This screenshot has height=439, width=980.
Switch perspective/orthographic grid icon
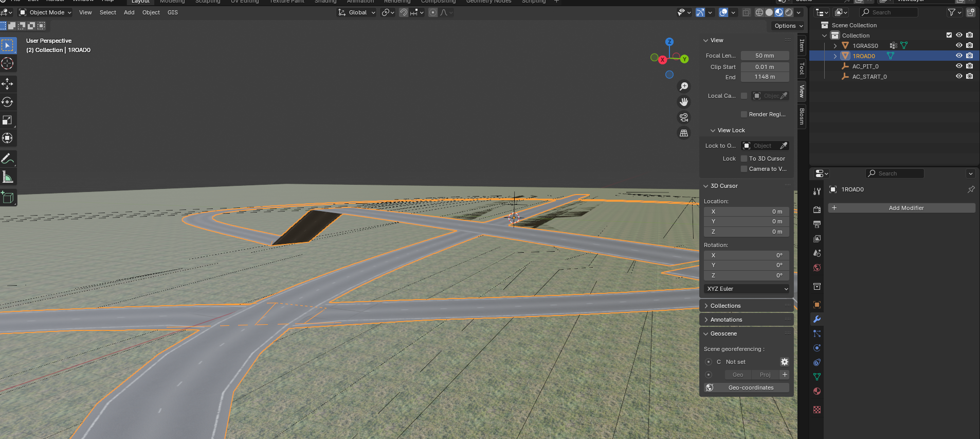coord(684,133)
